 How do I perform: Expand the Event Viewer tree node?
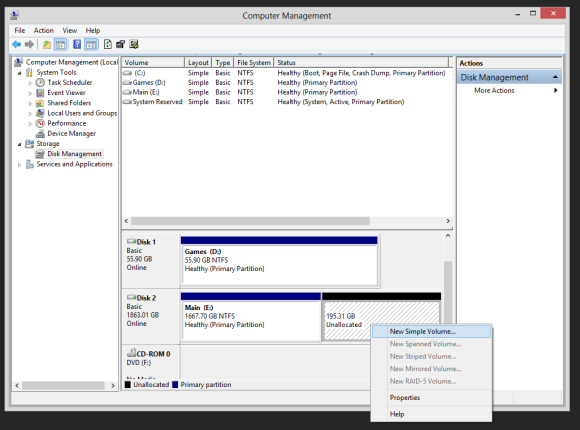coord(30,93)
